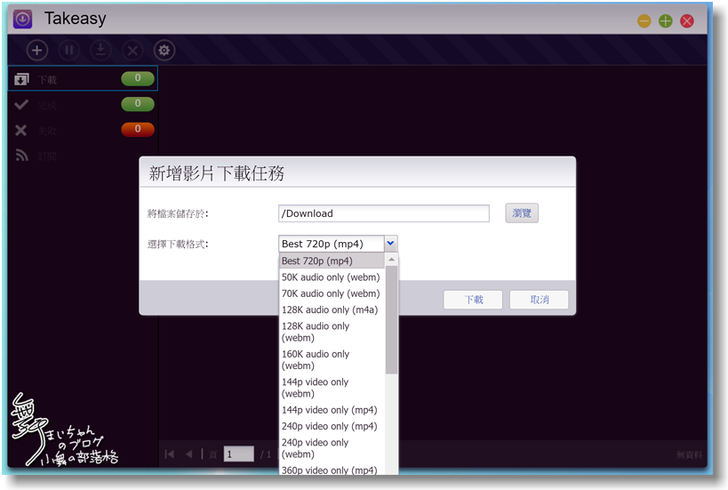
Task: Close the Takeasy window
Action: click(687, 21)
